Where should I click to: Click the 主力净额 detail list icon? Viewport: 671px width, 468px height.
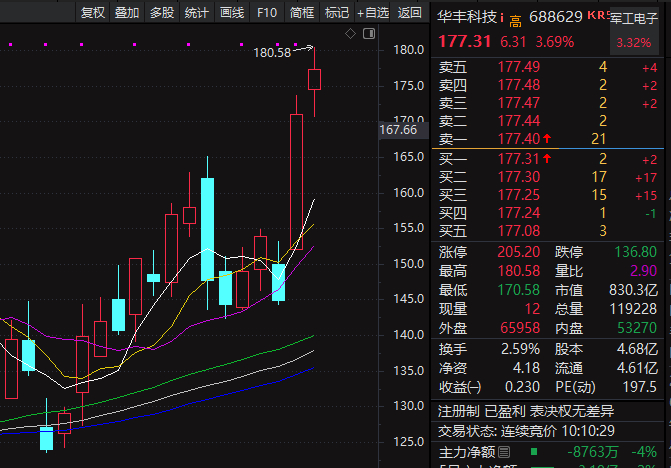coord(504,452)
